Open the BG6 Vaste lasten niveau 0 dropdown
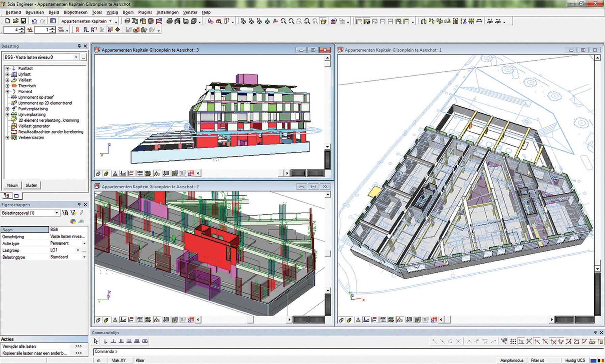 click(x=76, y=57)
